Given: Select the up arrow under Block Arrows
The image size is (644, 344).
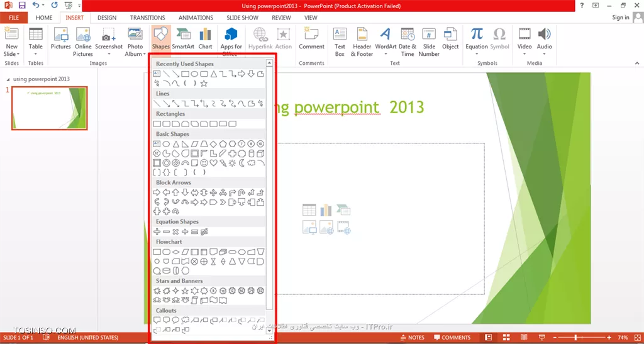Looking at the screenshot, I should pyautogui.click(x=175, y=192).
